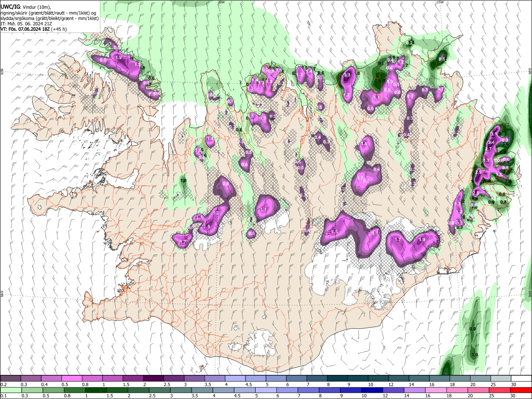Pick the 6–7 slate blue snow scale swatch

pyautogui.click(x=297, y=379)
